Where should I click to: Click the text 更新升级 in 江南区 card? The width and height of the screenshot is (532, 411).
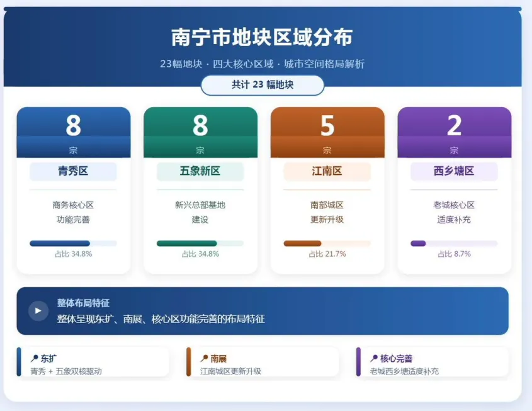point(327,220)
